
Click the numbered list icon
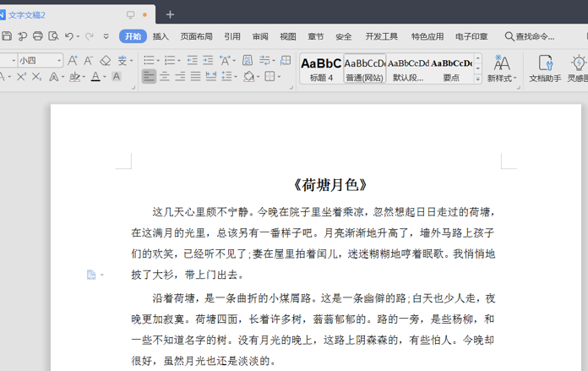[x=170, y=60]
